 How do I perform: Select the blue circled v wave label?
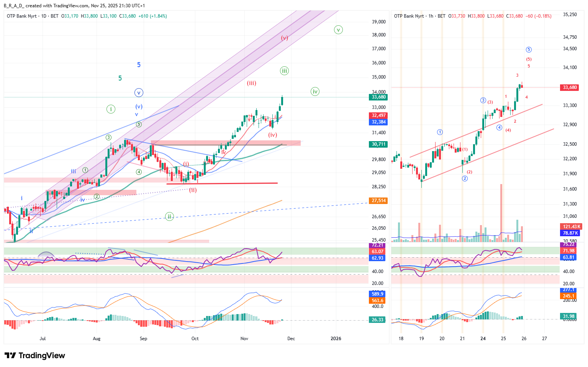[x=139, y=92]
